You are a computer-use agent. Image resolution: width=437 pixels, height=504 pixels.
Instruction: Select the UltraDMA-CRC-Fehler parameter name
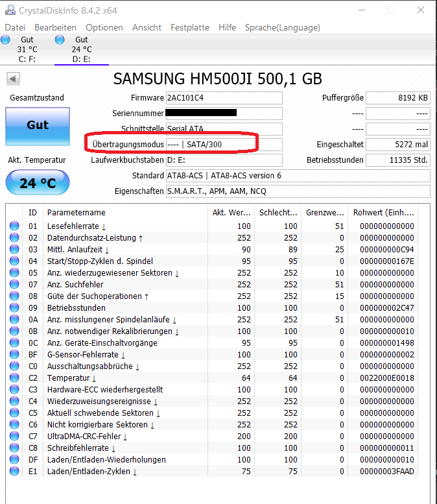tap(87, 436)
